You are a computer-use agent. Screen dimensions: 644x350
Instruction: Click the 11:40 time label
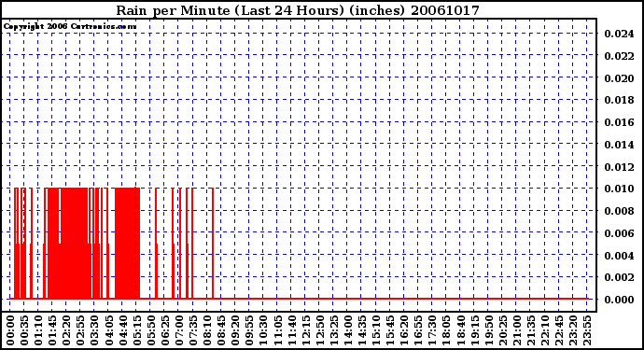click(291, 330)
